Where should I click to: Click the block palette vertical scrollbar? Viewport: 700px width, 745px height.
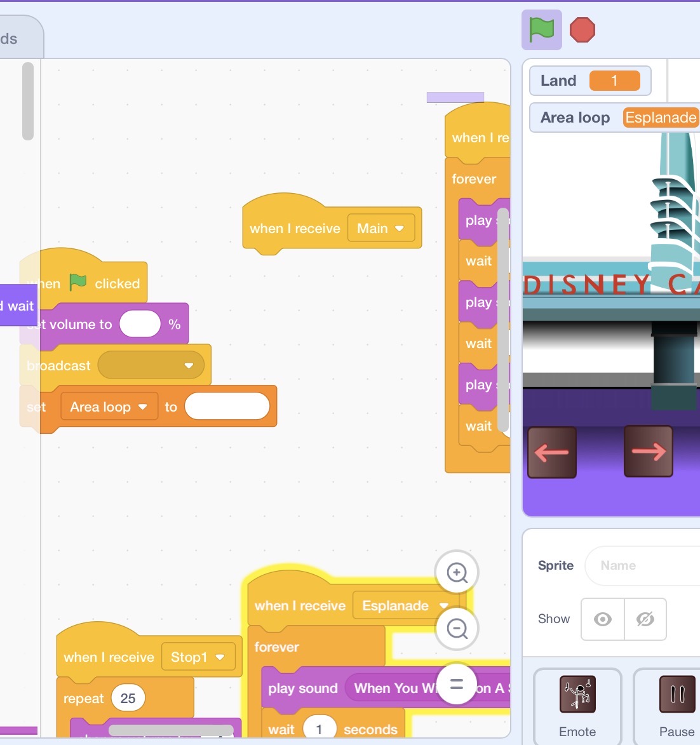28,101
